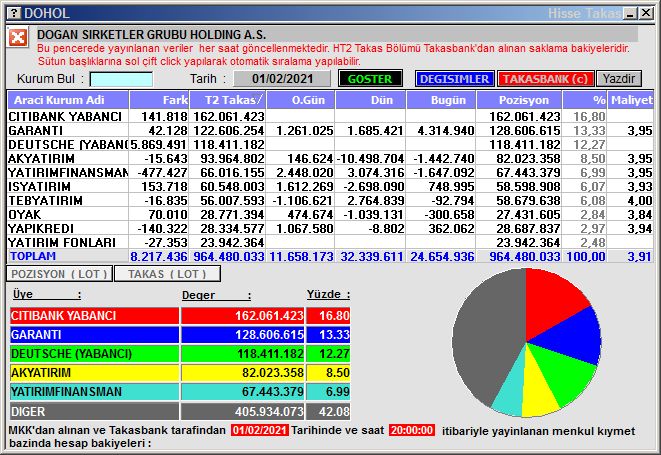Click the help question mark icon in title bar
Image resolution: width=661 pixels, height=455 pixels.
click(x=13, y=13)
